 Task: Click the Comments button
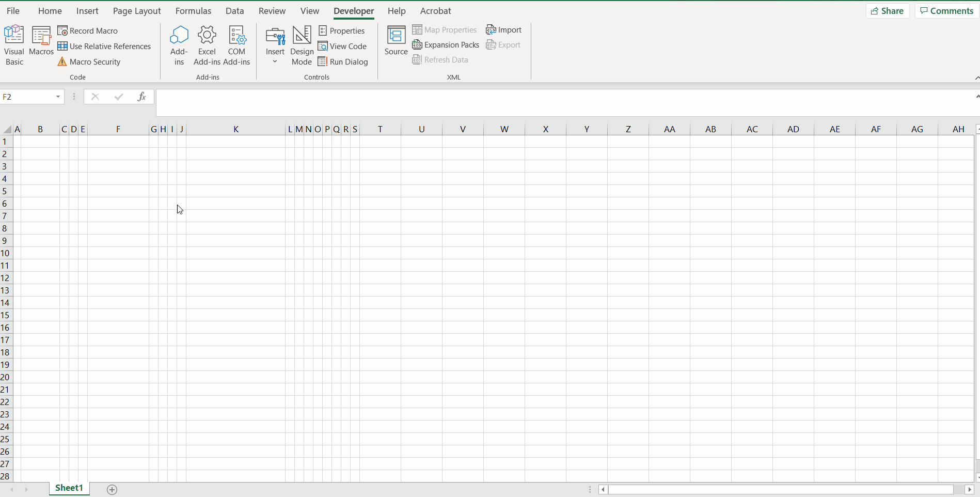point(946,10)
